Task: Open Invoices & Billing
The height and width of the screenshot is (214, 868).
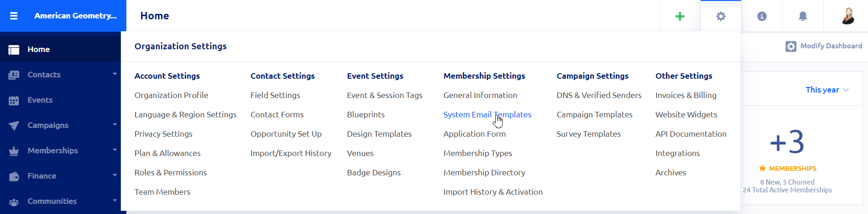Action: tap(686, 95)
